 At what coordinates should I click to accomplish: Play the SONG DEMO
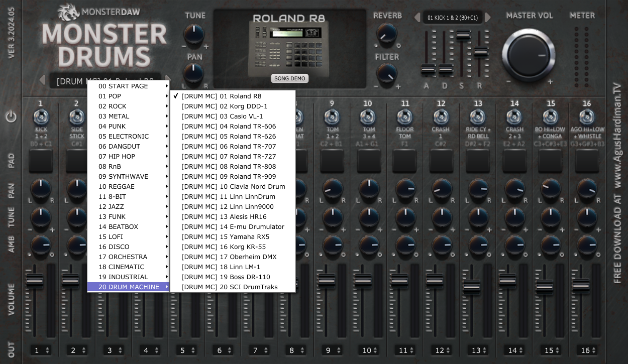click(290, 78)
